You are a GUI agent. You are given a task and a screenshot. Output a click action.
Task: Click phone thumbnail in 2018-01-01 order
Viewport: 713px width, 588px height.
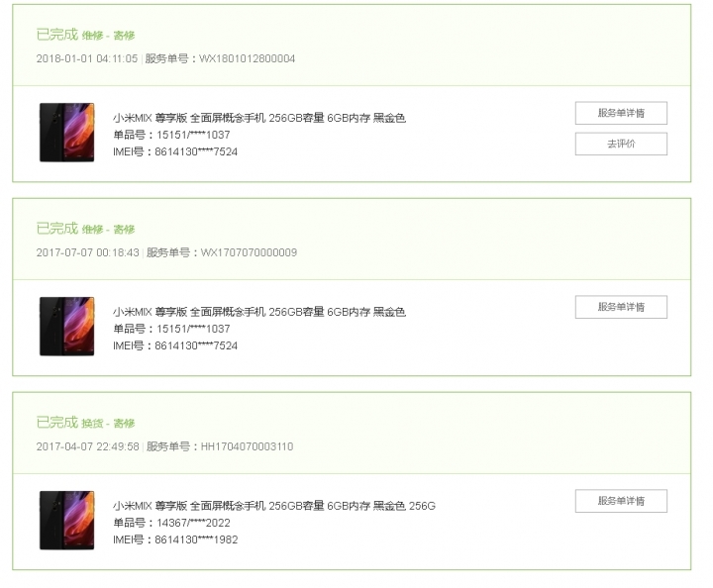[67, 133]
